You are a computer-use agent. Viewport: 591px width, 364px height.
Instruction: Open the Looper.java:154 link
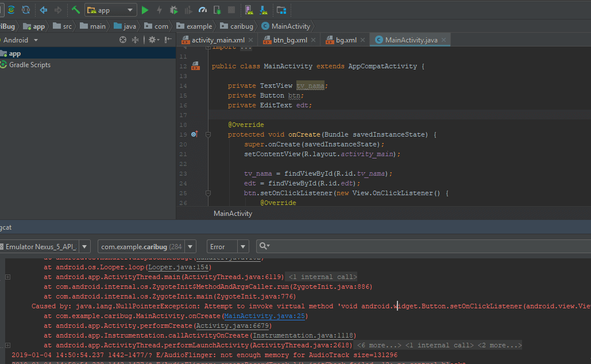(x=178, y=267)
